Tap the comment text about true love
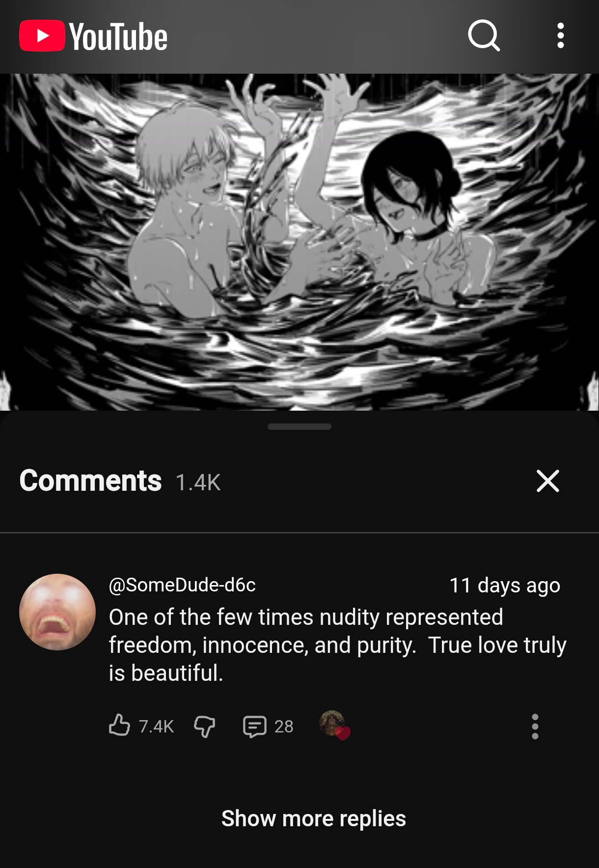 tap(338, 645)
